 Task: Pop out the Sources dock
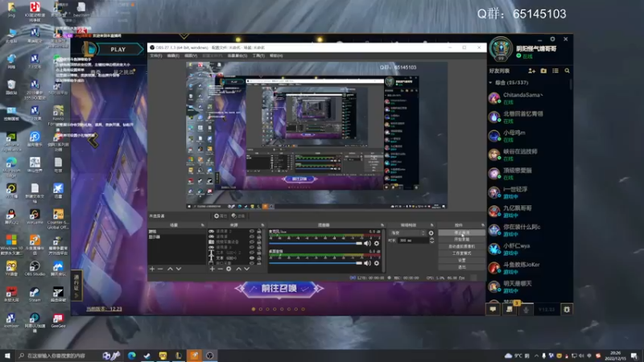[x=262, y=225]
